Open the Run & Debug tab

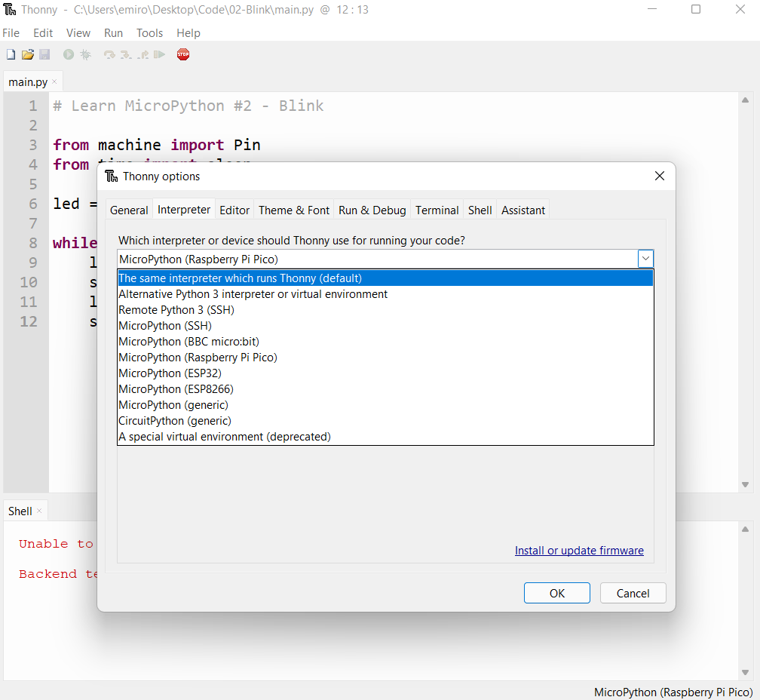(372, 210)
